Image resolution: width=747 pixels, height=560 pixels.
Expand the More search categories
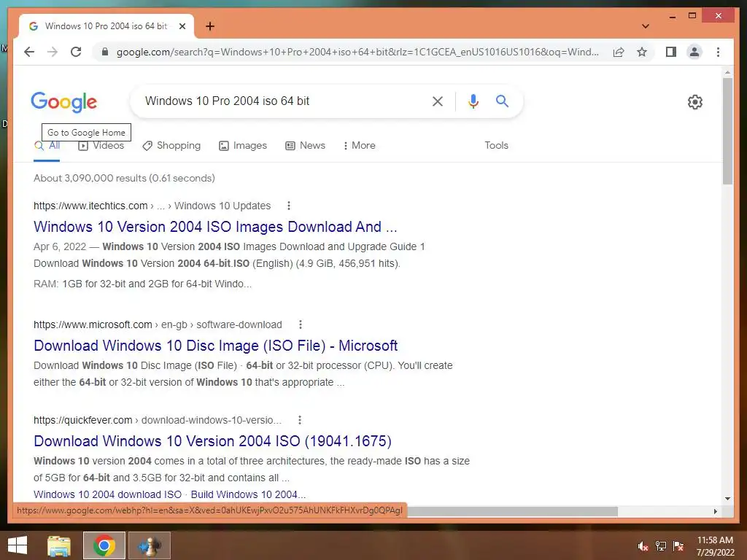tap(359, 146)
